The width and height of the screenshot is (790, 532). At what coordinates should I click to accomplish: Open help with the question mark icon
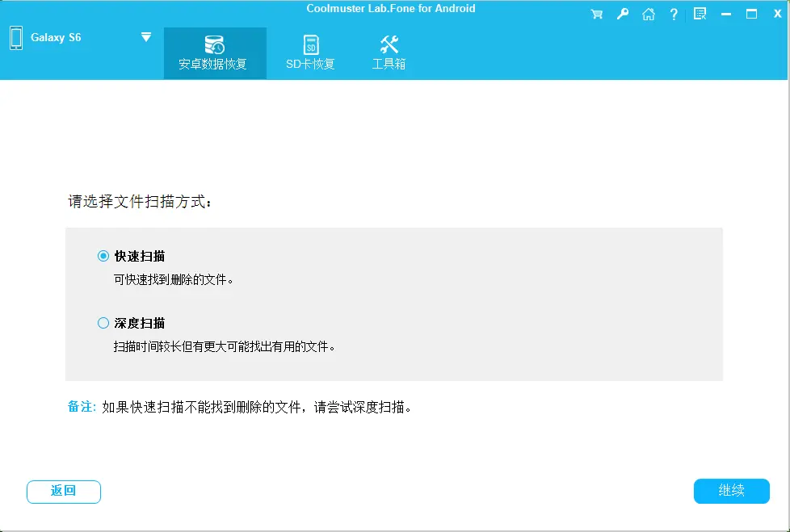[x=674, y=14]
